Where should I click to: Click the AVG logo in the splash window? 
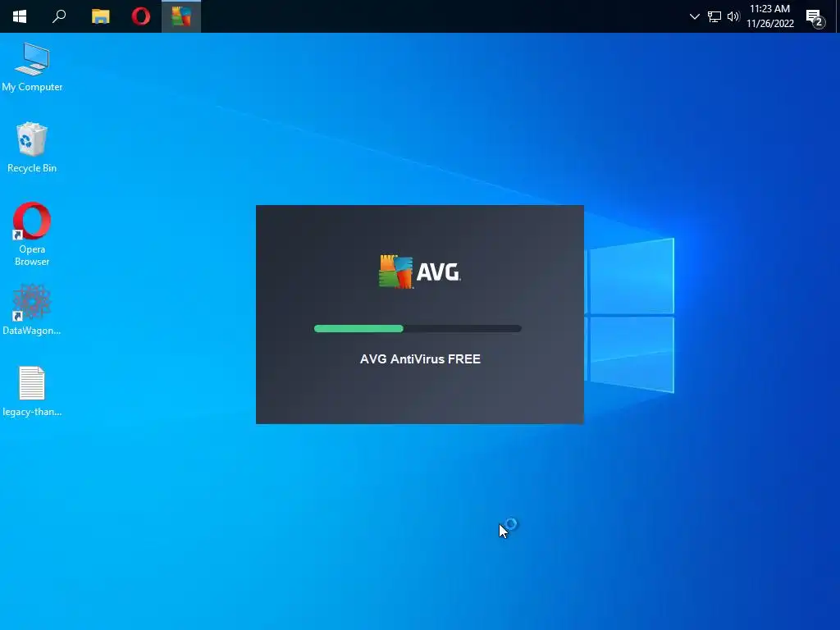tap(419, 272)
